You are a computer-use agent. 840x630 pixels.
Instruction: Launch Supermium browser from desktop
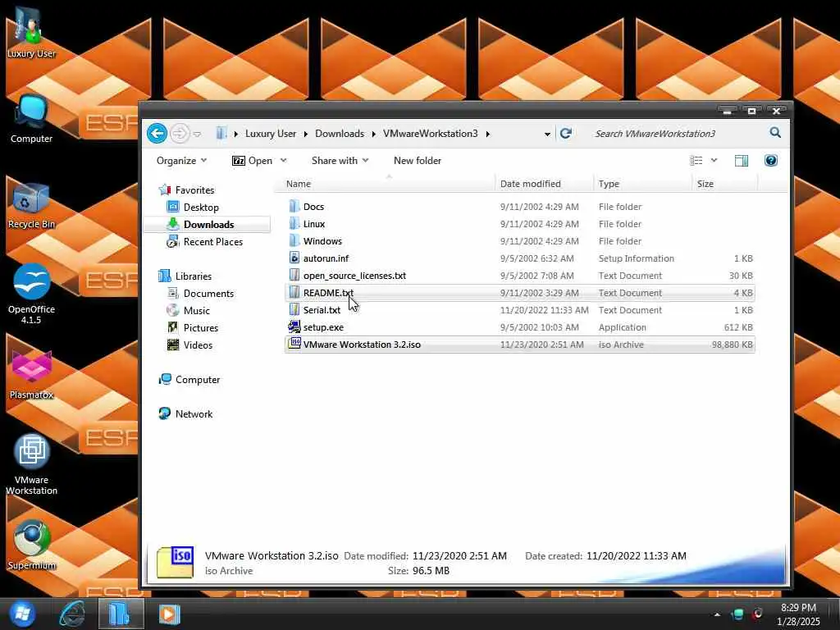(x=31, y=545)
